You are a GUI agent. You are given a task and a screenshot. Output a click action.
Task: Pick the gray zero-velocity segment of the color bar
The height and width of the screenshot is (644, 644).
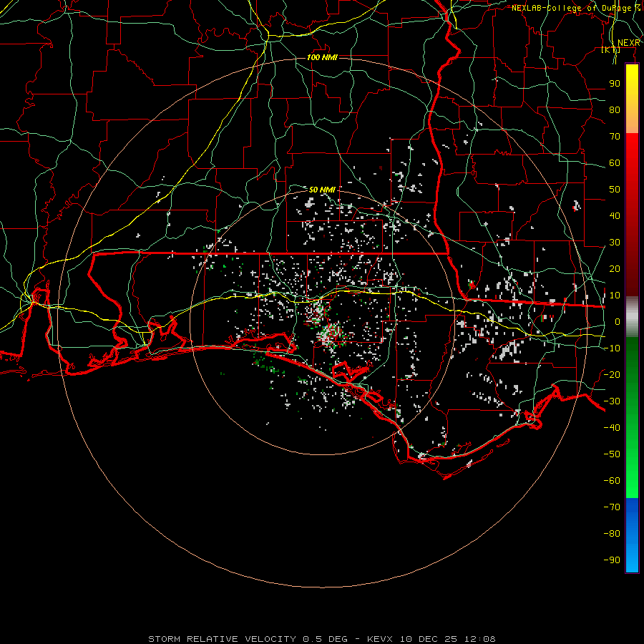click(x=632, y=317)
